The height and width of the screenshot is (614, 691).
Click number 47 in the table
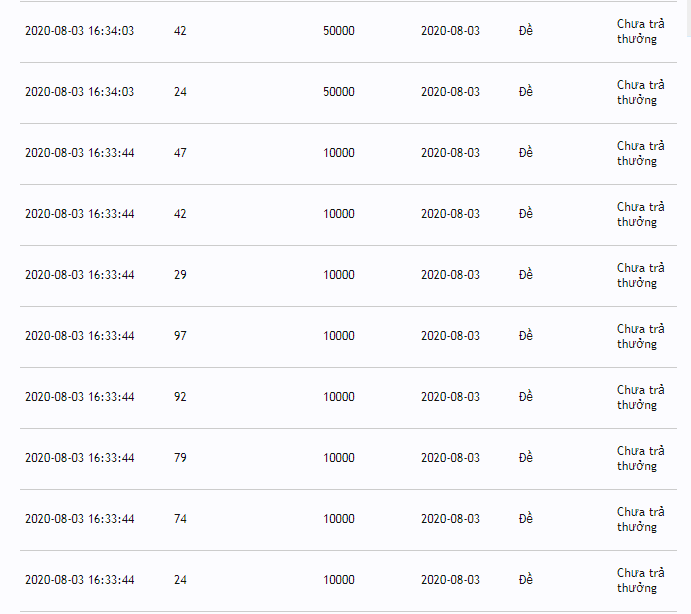click(180, 153)
